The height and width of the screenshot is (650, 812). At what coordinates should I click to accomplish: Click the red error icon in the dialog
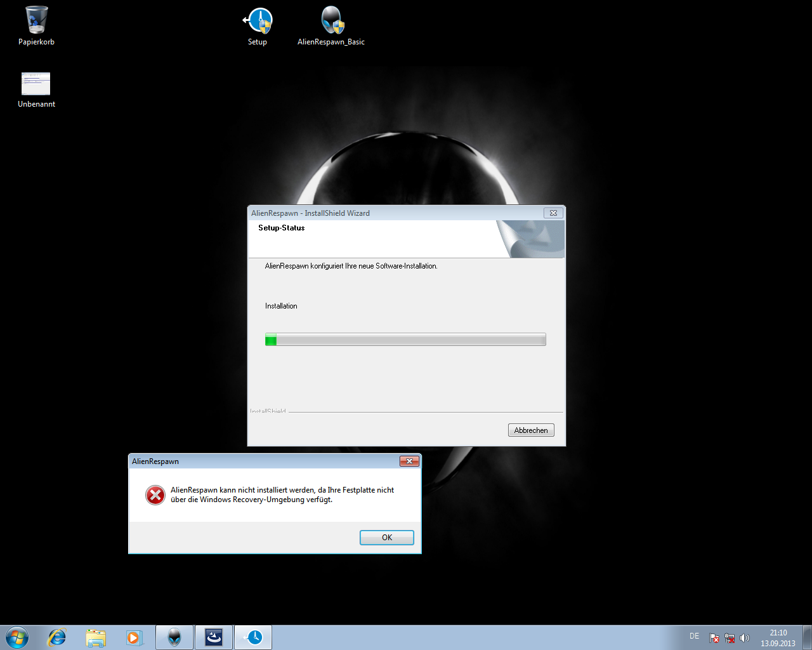tap(155, 495)
